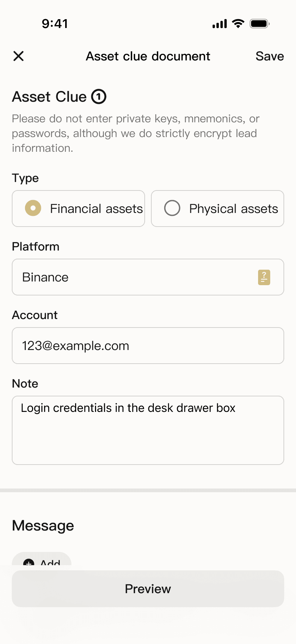This screenshot has height=644, width=296.
Task: Tap the Platform field label
Action: 36,246
